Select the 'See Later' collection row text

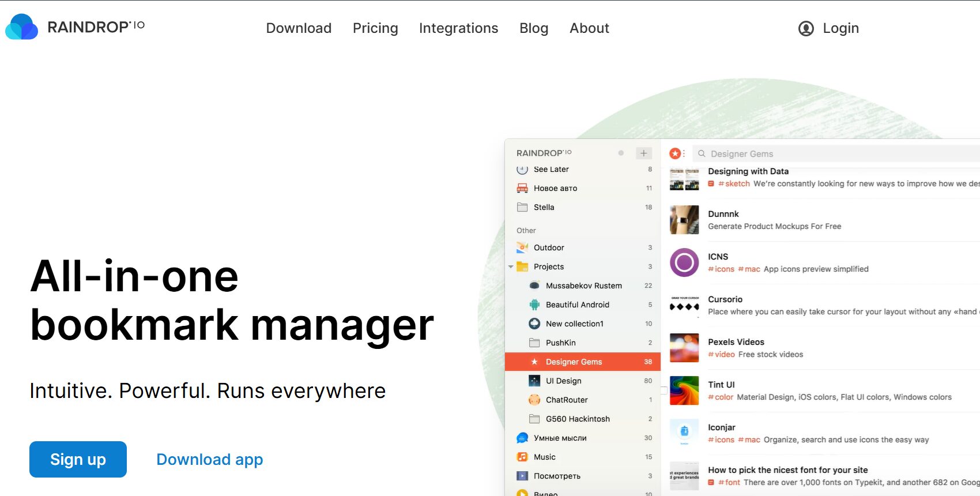(x=551, y=169)
